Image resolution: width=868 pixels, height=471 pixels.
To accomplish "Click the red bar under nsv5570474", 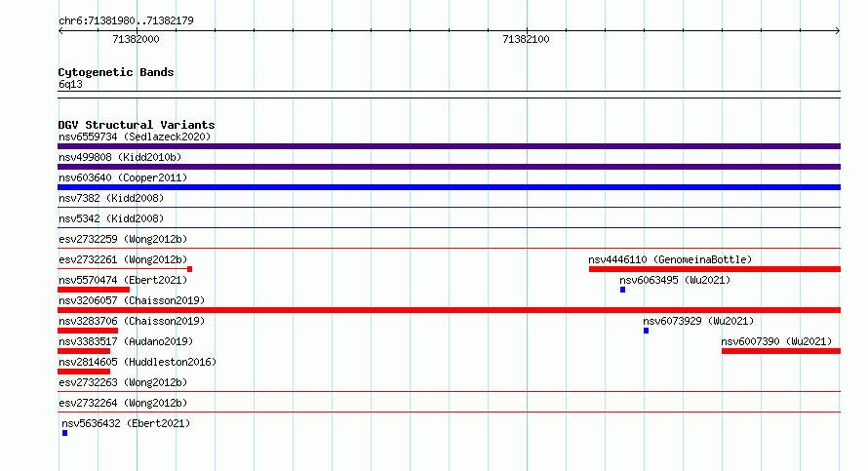I will (x=94, y=290).
